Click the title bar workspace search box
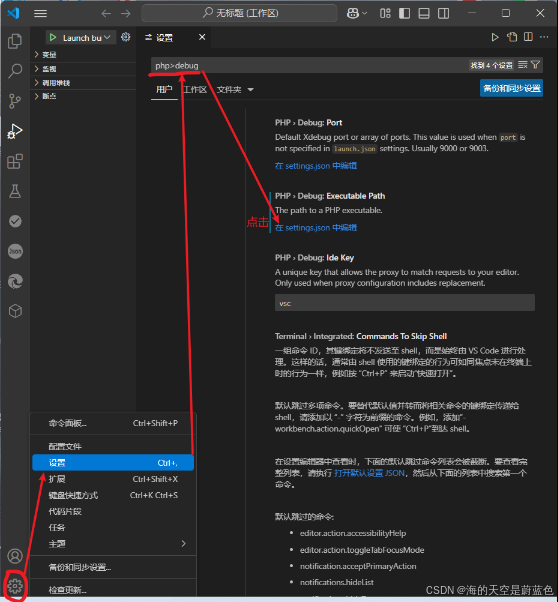The height and width of the screenshot is (602, 558). (240, 13)
